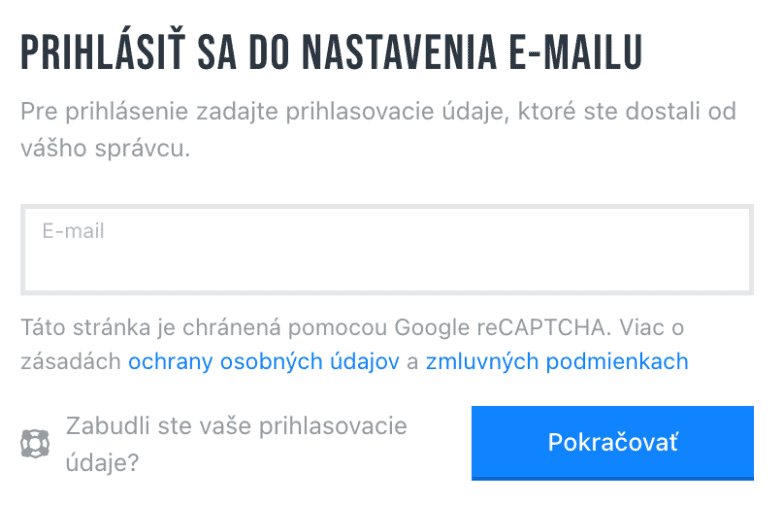Screen dimensions: 783x506
Task: Place the cursor in the email text box
Action: [x=387, y=250]
